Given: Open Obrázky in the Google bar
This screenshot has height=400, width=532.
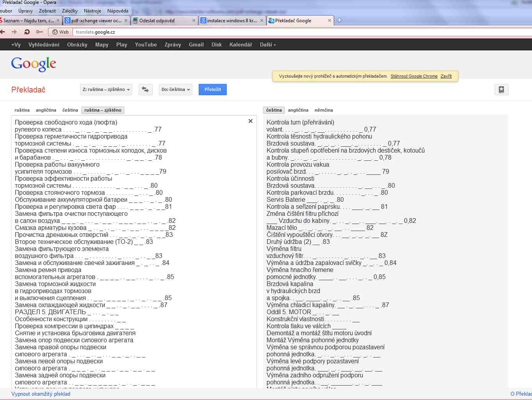Looking at the screenshot, I should pos(77,44).
